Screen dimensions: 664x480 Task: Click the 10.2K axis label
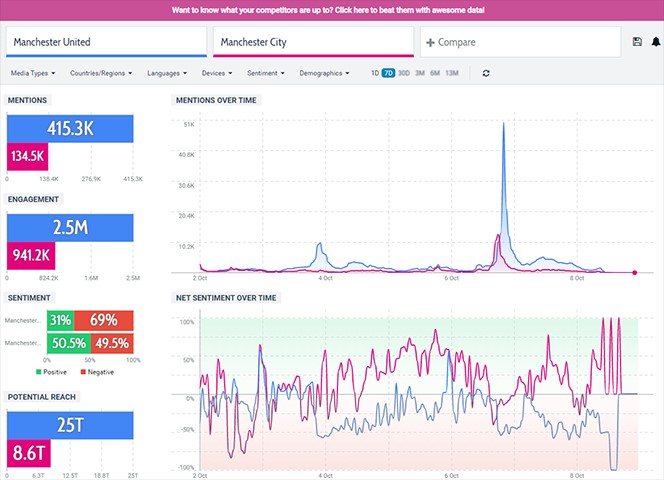coord(186,246)
